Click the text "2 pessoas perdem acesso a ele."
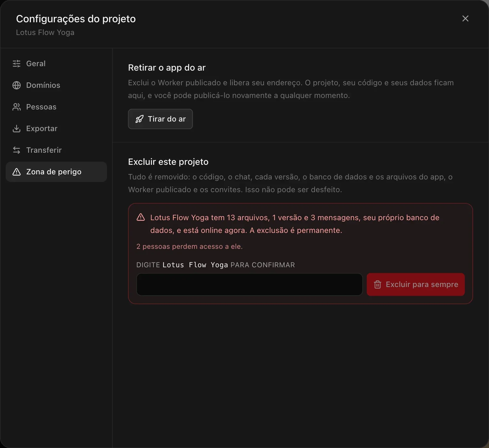The width and height of the screenshot is (489, 448). (x=189, y=247)
